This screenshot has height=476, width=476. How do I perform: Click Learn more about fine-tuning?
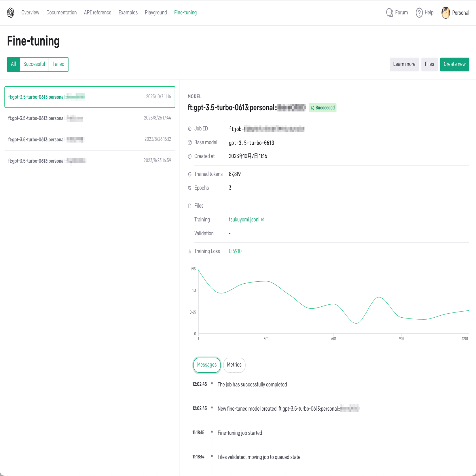404,64
